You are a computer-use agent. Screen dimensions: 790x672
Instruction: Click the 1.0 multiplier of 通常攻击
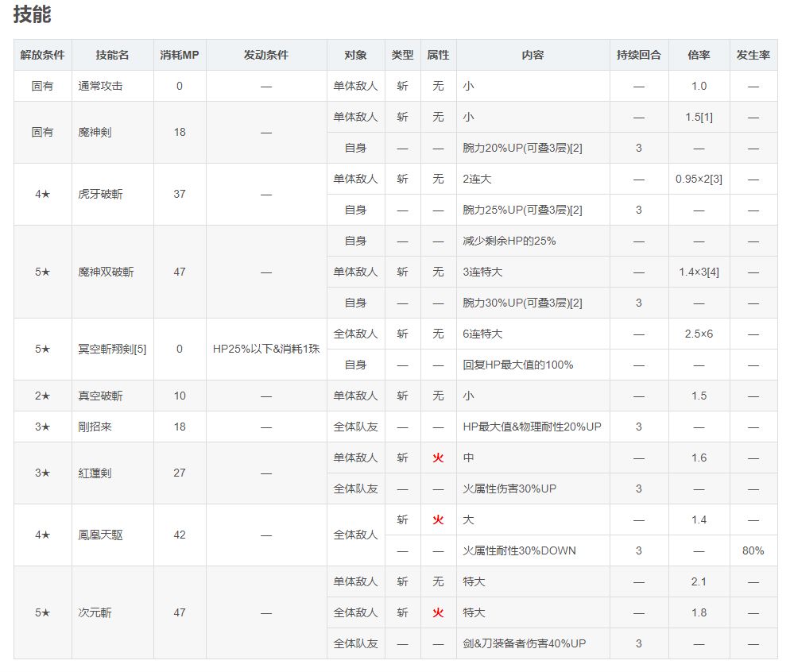click(699, 86)
